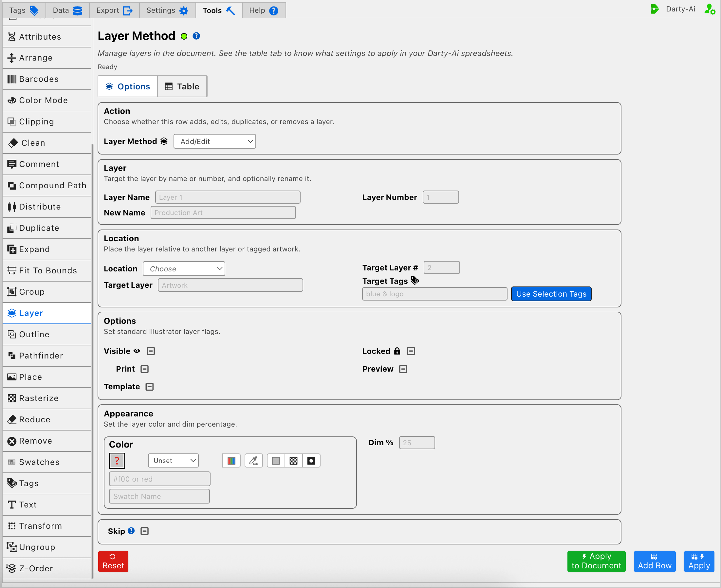Open the Unset color type dropdown
The height and width of the screenshot is (588, 721).
(x=174, y=461)
